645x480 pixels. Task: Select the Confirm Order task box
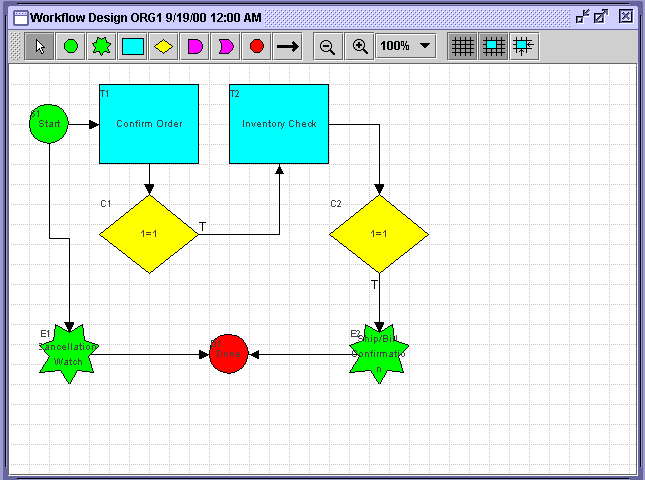click(149, 124)
